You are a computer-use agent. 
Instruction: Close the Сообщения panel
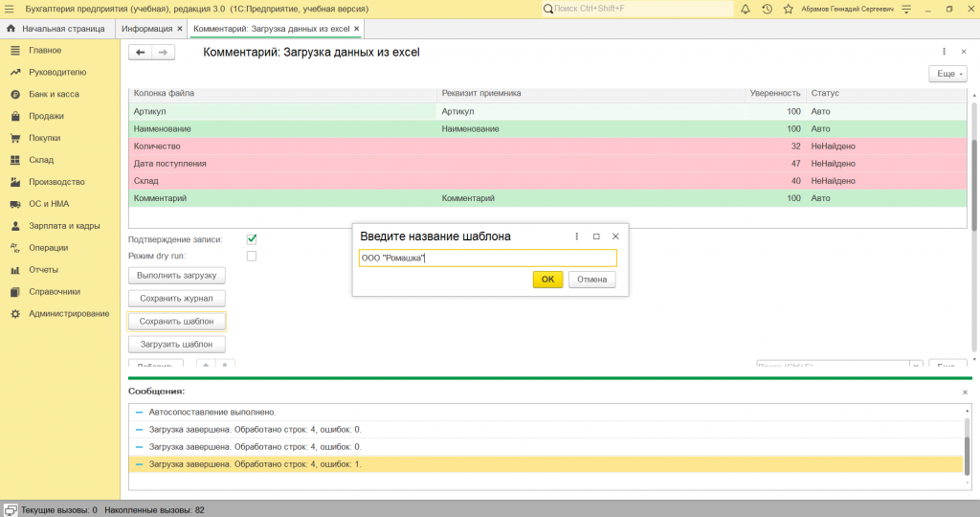[965, 392]
